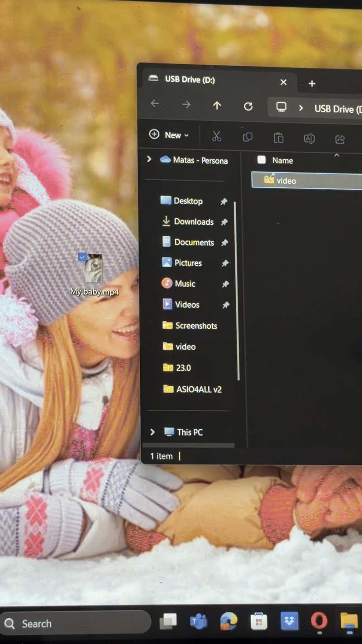
Task: Open the New item dropdown
Action: coord(170,135)
